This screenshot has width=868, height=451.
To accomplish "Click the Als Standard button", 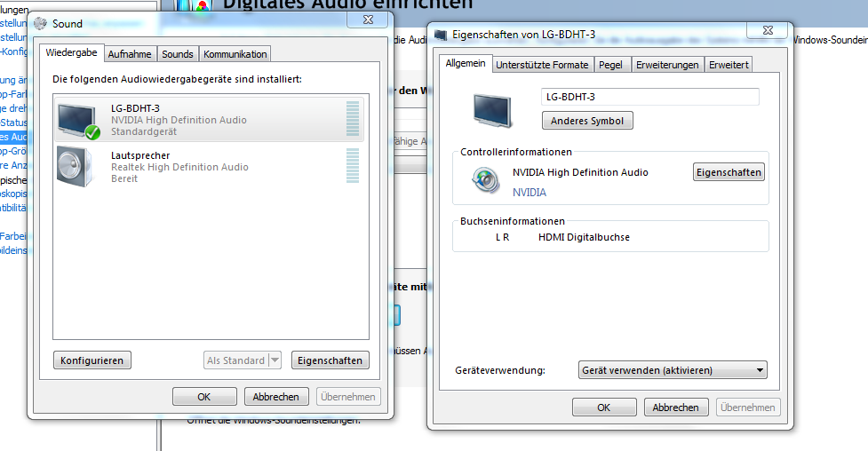I will [235, 360].
